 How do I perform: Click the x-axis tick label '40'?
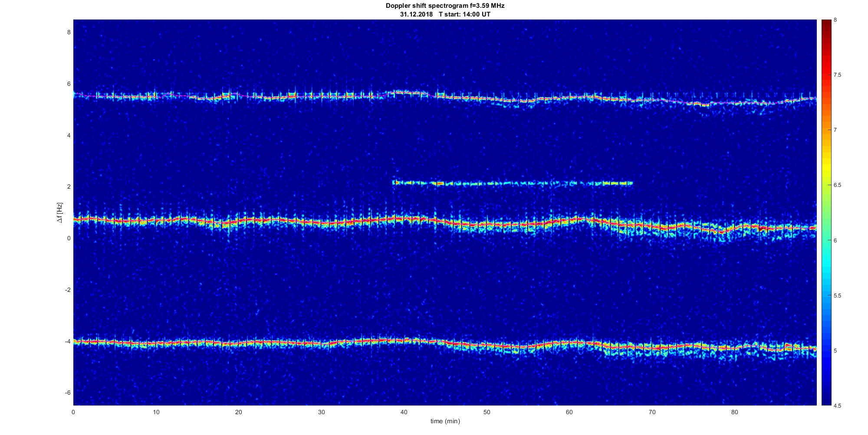click(404, 412)
